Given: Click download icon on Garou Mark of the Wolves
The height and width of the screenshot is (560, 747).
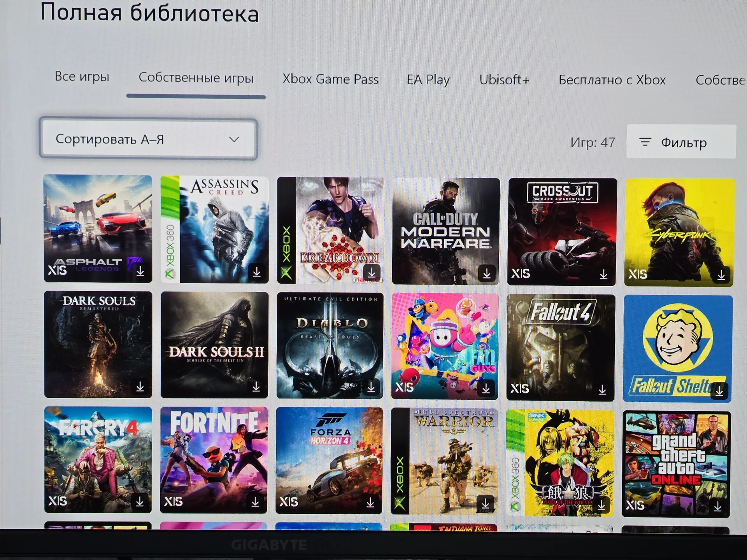Looking at the screenshot, I should click(x=601, y=505).
